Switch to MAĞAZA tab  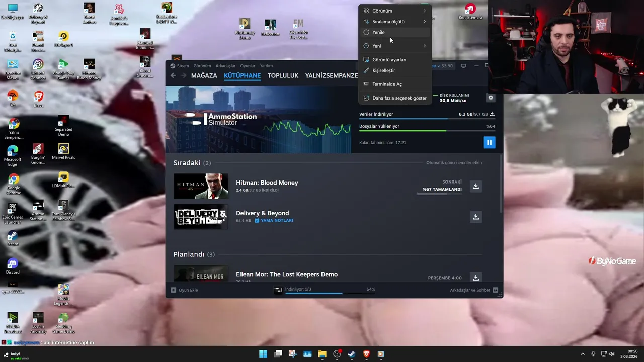[x=204, y=75]
